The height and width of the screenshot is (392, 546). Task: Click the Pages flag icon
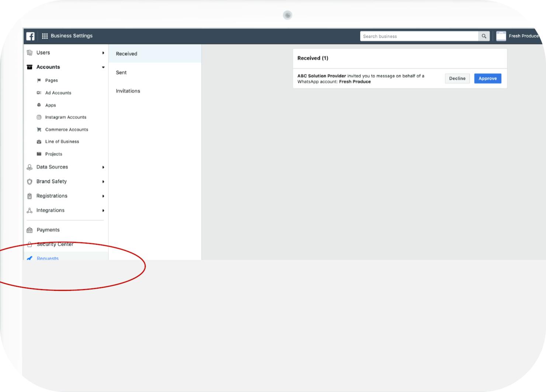(39, 80)
